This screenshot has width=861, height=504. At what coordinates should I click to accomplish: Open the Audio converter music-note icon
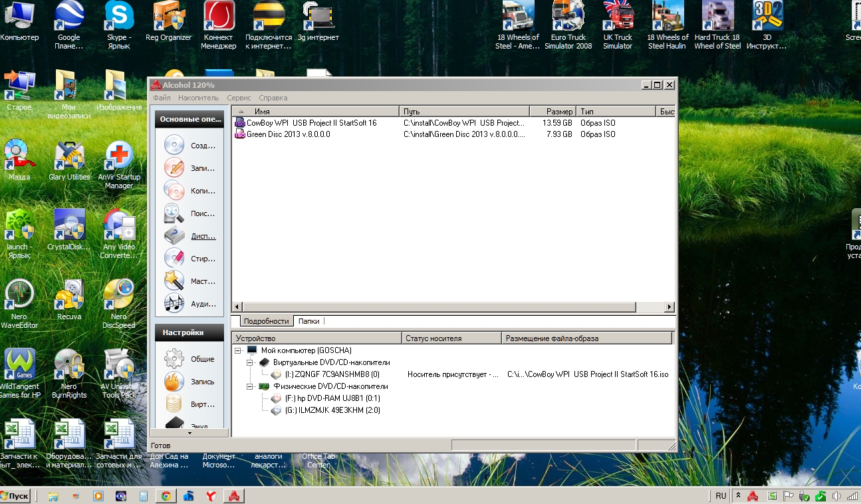174,304
